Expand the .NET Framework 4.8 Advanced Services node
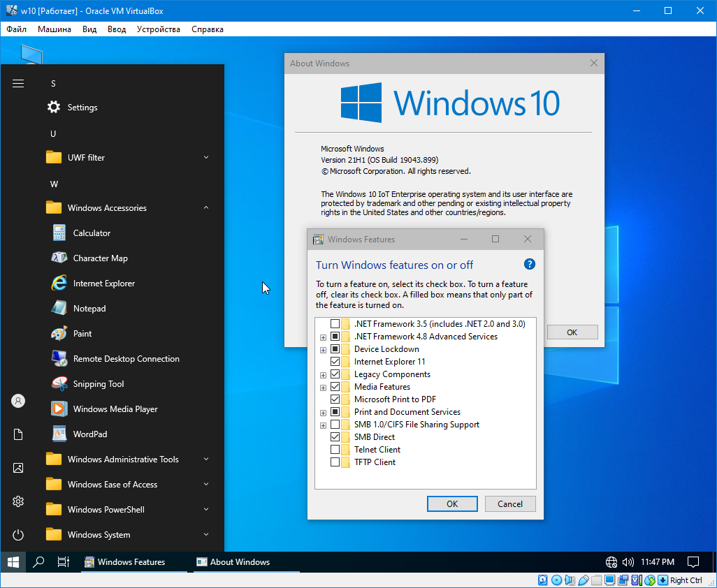717x588 pixels. click(x=324, y=337)
